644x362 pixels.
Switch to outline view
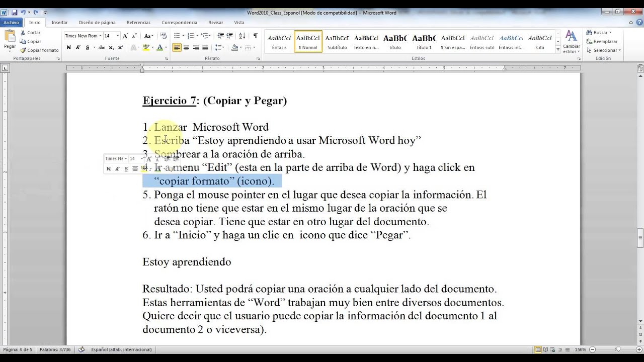(561, 349)
